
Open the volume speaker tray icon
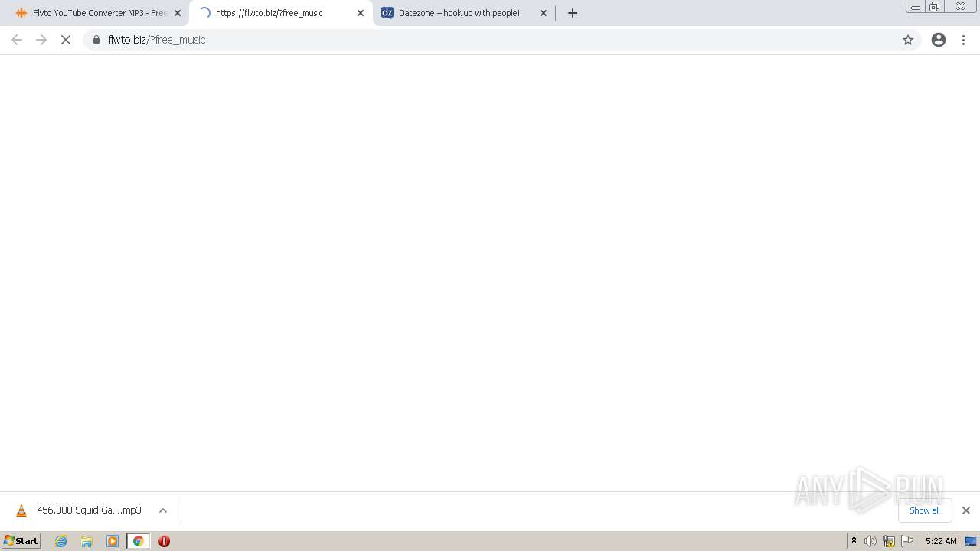(x=871, y=541)
